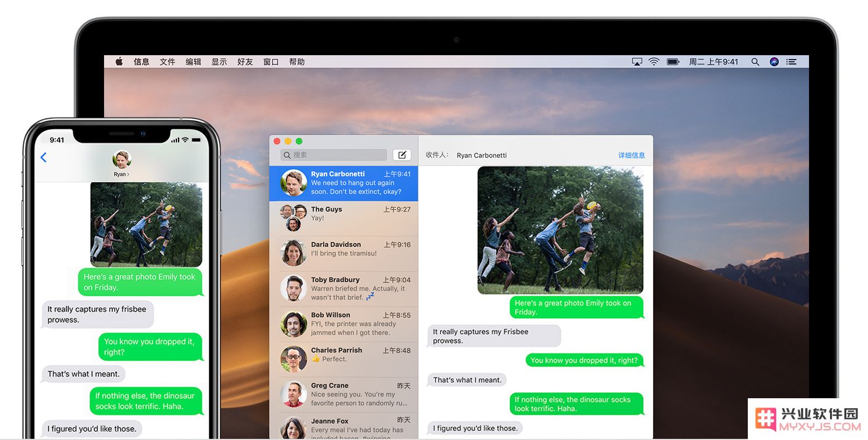Click Mac bubble "I figured you'd like those."
Image resolution: width=868 pixels, height=440 pixels.
pyautogui.click(x=475, y=428)
